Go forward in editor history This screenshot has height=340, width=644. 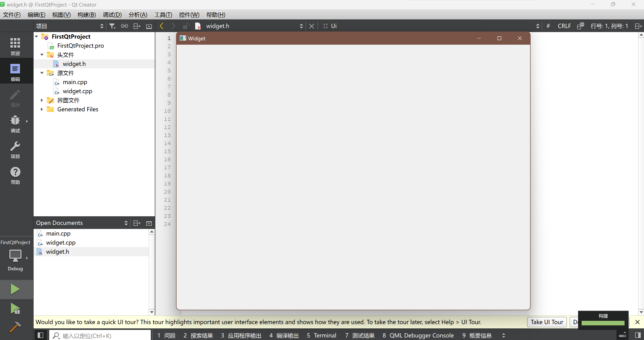pyautogui.click(x=173, y=26)
